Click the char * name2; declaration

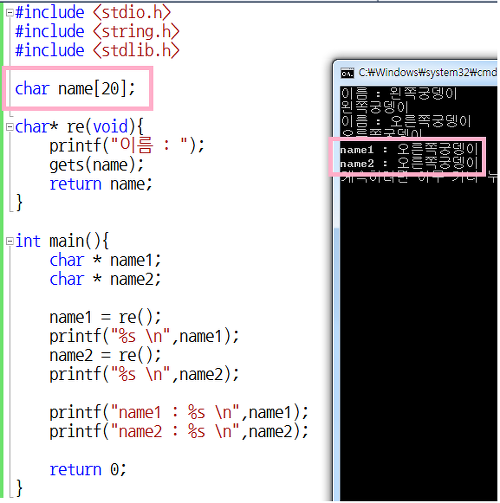(x=105, y=279)
